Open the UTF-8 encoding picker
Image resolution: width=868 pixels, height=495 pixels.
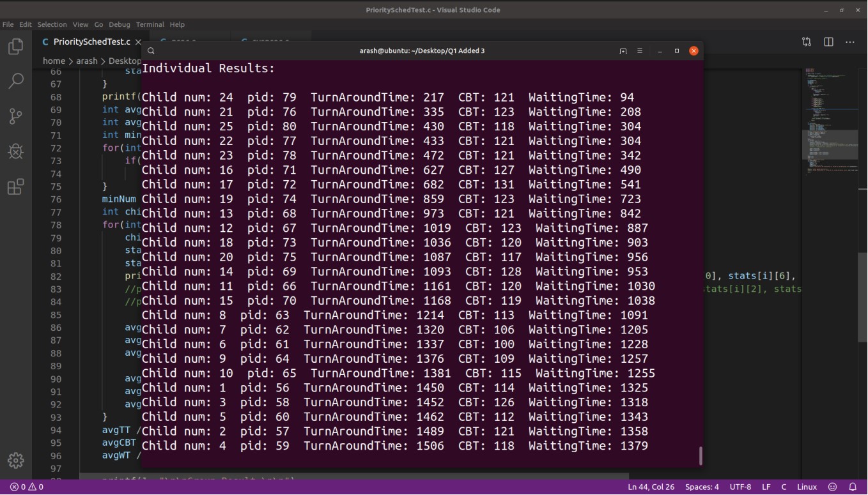(x=740, y=487)
